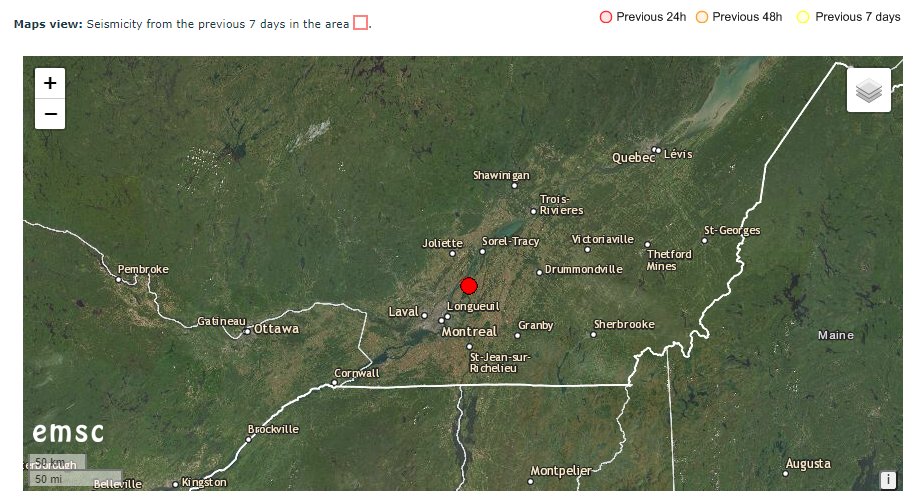921x504 pixels.
Task: Open the map layers selector
Action: [869, 90]
